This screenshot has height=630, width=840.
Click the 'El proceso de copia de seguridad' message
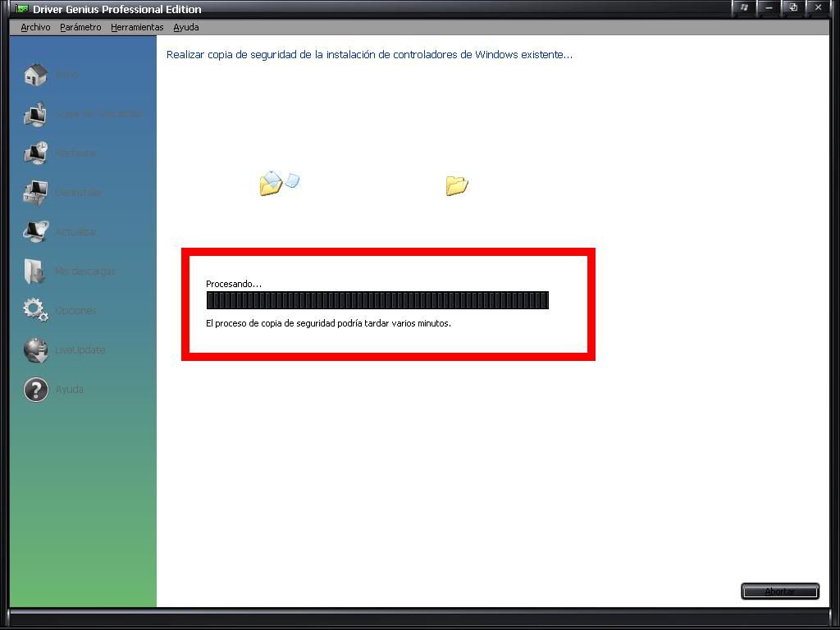(328, 323)
